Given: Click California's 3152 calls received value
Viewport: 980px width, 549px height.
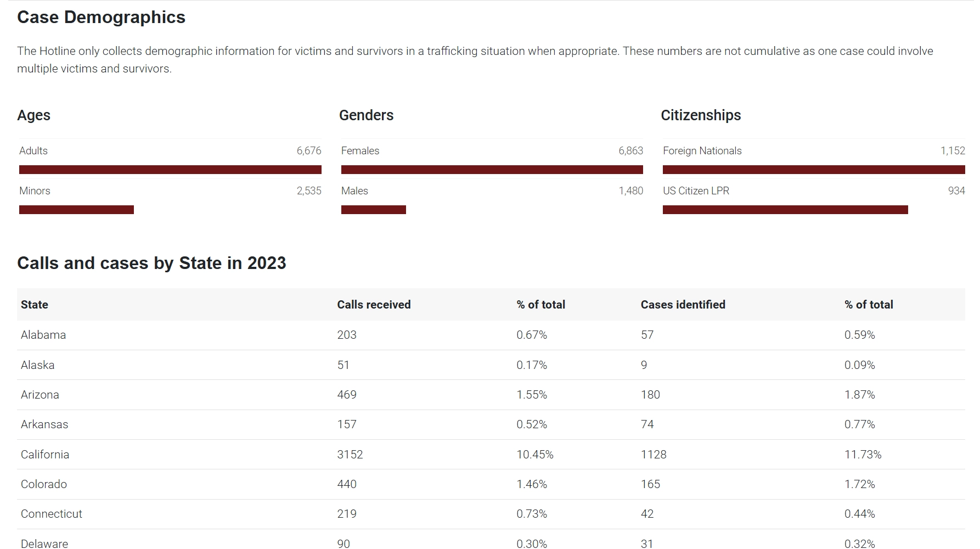Looking at the screenshot, I should (350, 455).
